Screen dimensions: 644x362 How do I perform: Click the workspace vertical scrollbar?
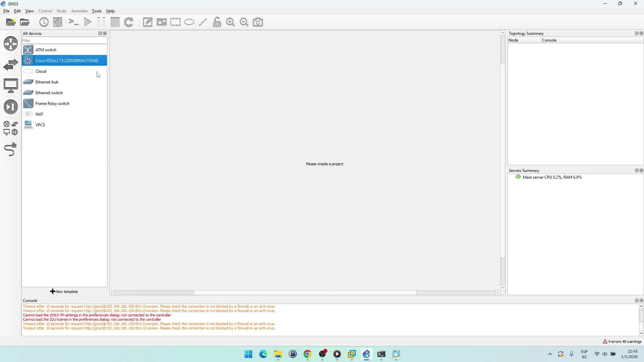coord(503,161)
